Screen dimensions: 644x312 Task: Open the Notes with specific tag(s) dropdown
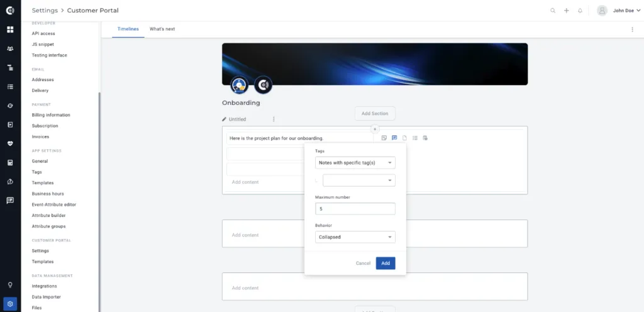tap(355, 162)
